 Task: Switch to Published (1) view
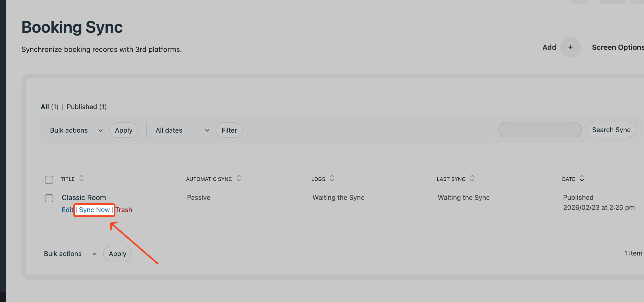point(87,107)
